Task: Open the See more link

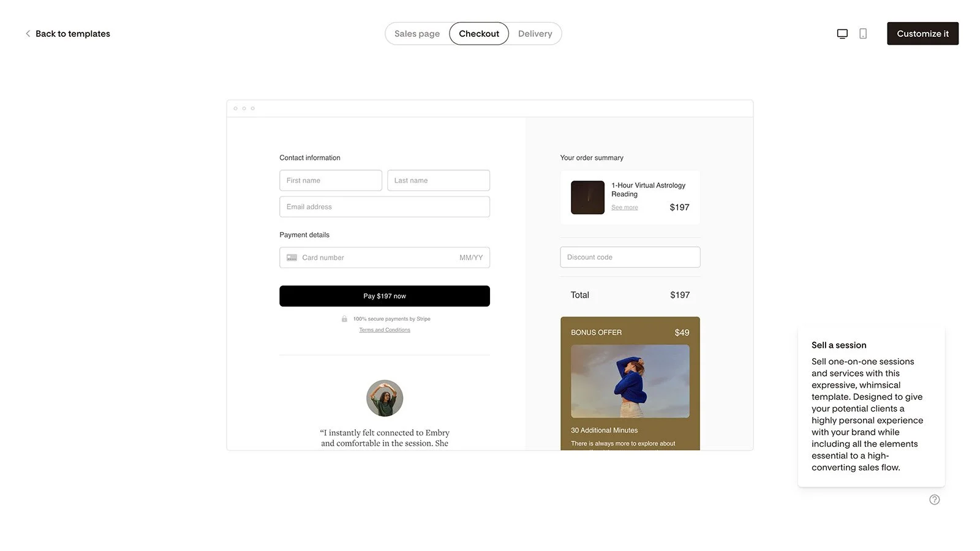Action: (625, 208)
